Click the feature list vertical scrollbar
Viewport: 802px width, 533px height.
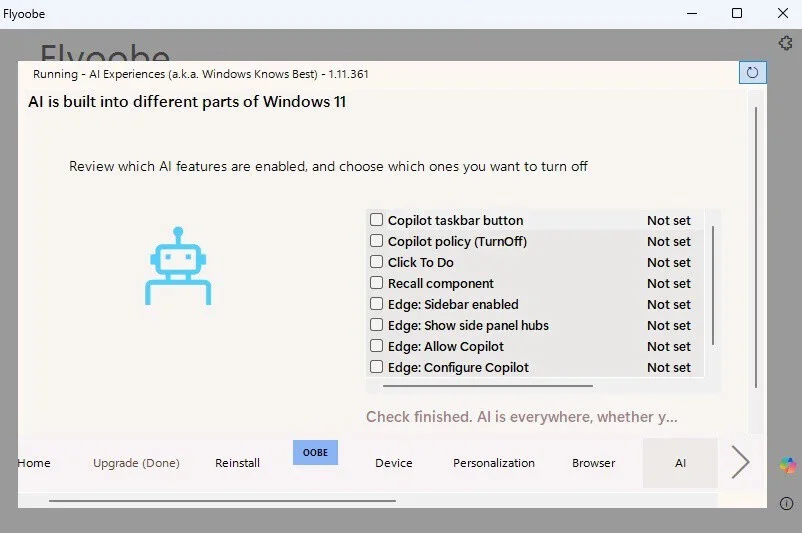712,285
